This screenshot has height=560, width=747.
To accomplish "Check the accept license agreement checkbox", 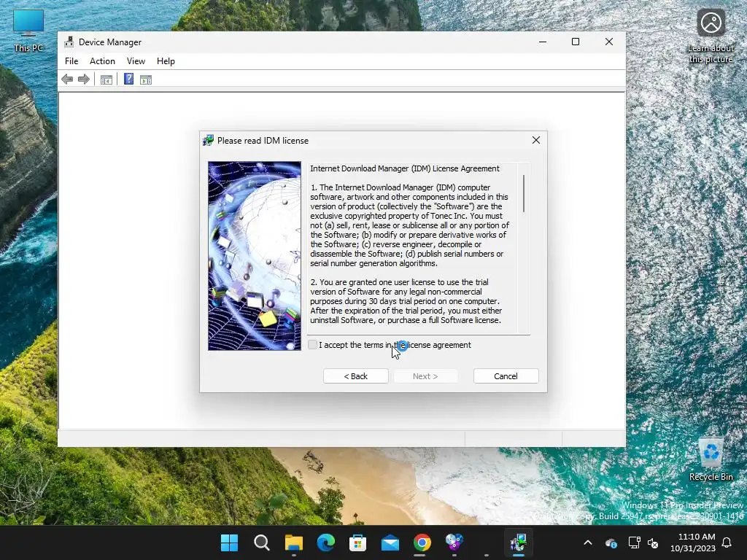I will 312,345.
